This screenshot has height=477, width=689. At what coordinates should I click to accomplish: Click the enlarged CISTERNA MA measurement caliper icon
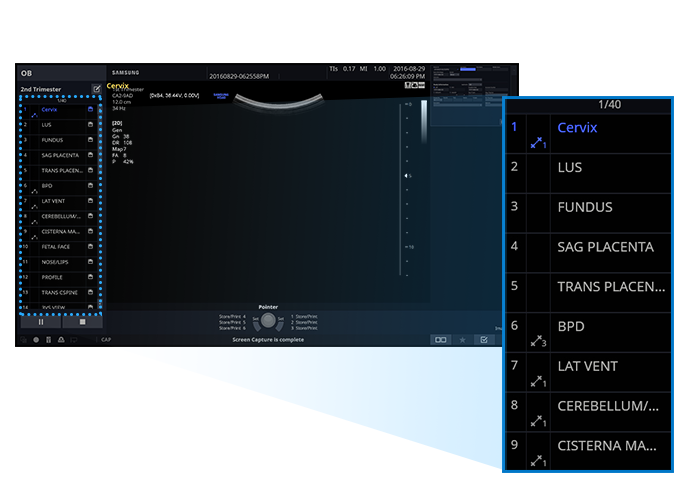point(538,460)
